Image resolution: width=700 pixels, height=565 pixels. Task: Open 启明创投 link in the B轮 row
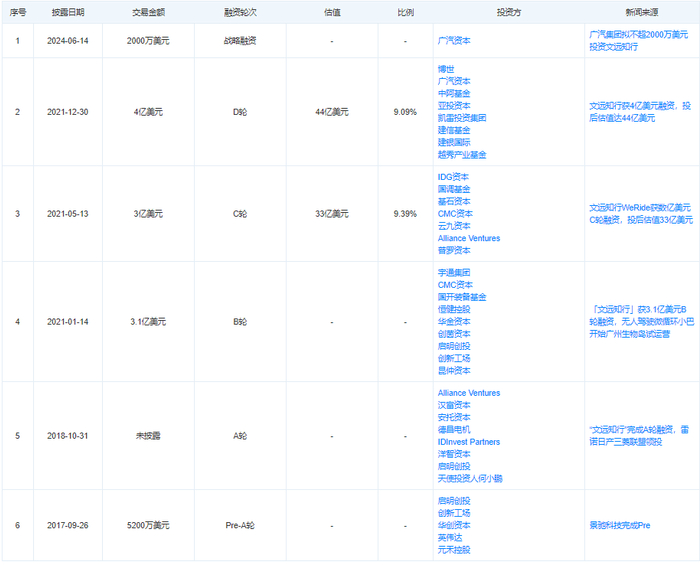pyautogui.click(x=454, y=346)
